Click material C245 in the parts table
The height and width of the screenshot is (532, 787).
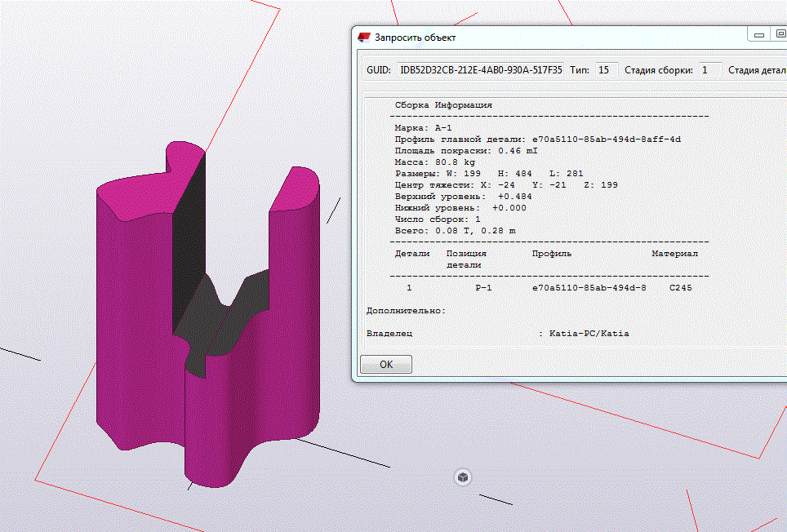(x=681, y=288)
